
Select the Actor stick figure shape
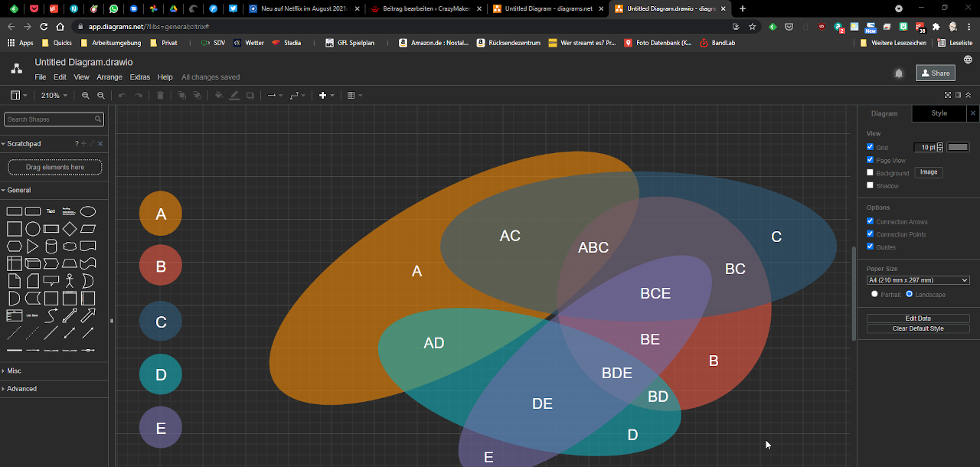(70, 281)
